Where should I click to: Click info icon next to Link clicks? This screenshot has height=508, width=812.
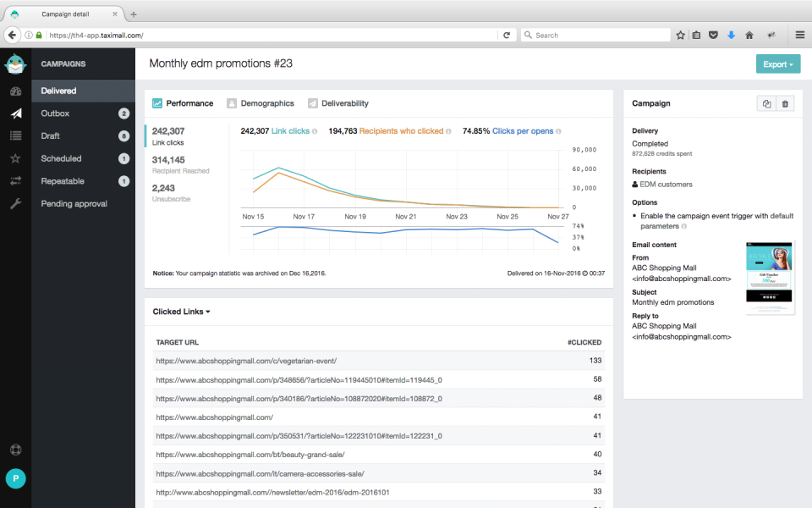click(315, 132)
